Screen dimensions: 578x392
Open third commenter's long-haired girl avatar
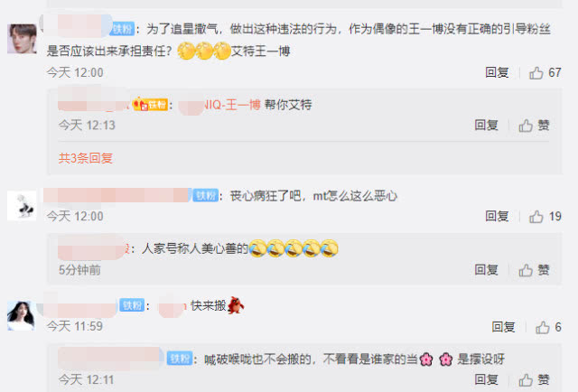(x=22, y=315)
